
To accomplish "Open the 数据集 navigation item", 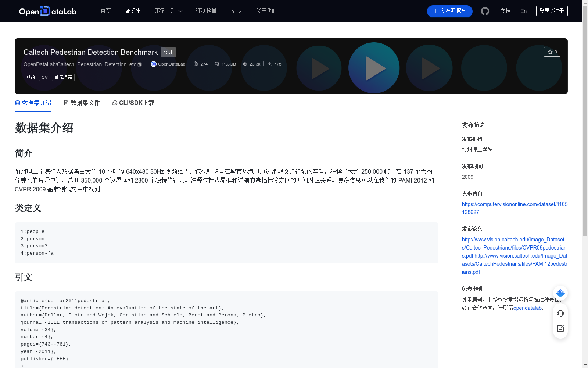I will click(x=133, y=11).
